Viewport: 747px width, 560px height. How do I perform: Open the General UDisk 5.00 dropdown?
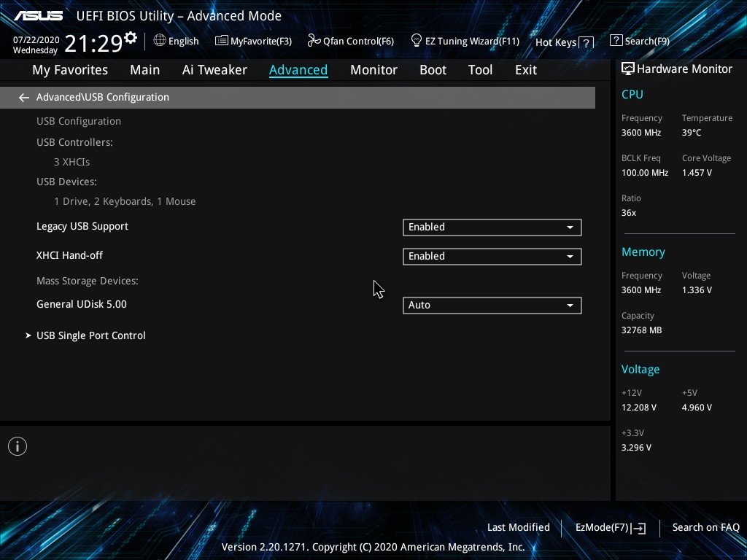[492, 306]
